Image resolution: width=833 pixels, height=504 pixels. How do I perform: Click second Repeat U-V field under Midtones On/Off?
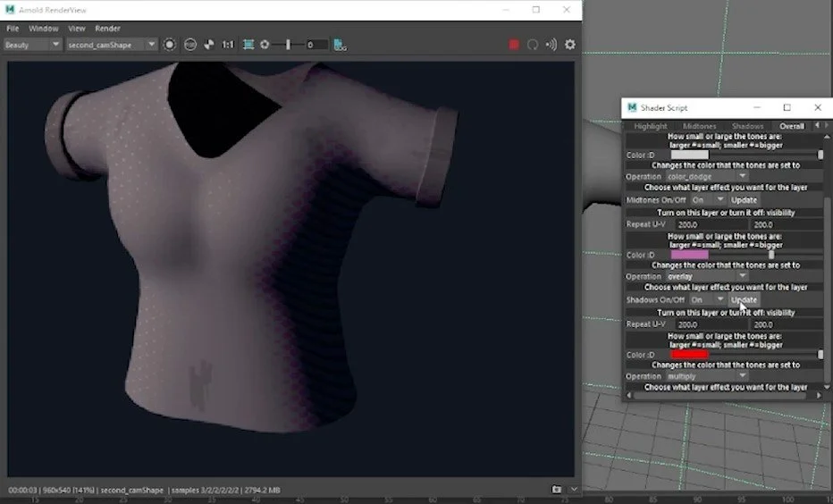point(787,224)
